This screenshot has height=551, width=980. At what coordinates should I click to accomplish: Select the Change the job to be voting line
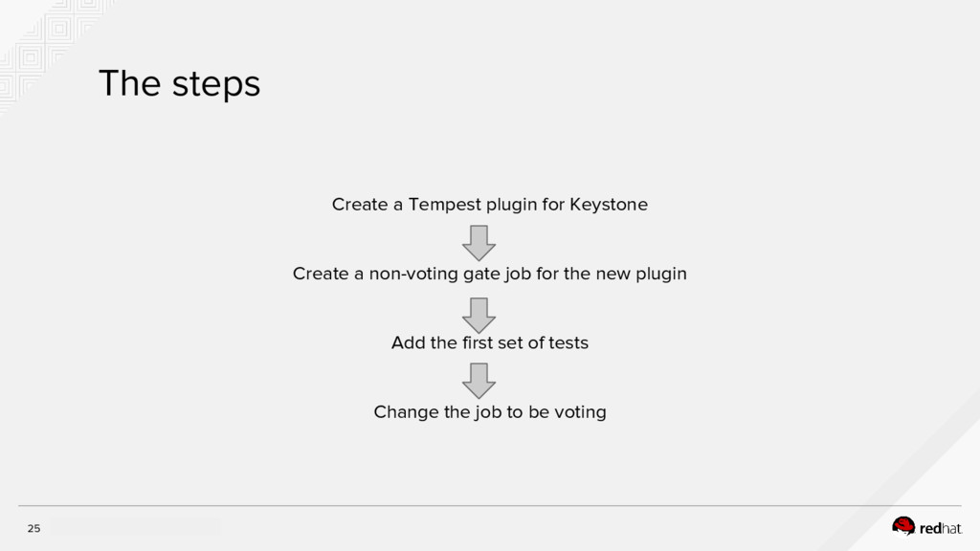point(489,412)
